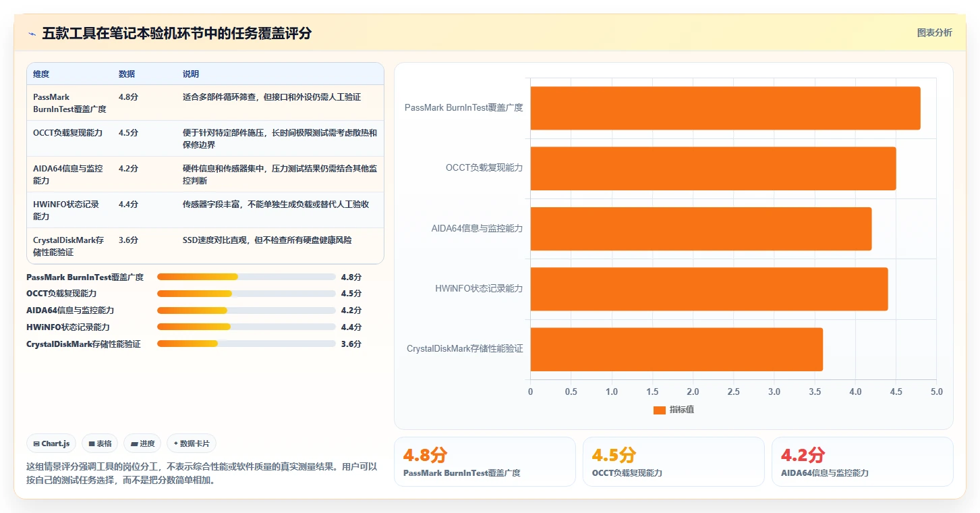Select the 数据卡片 tag chip
The height and width of the screenshot is (513, 980).
[x=192, y=443]
